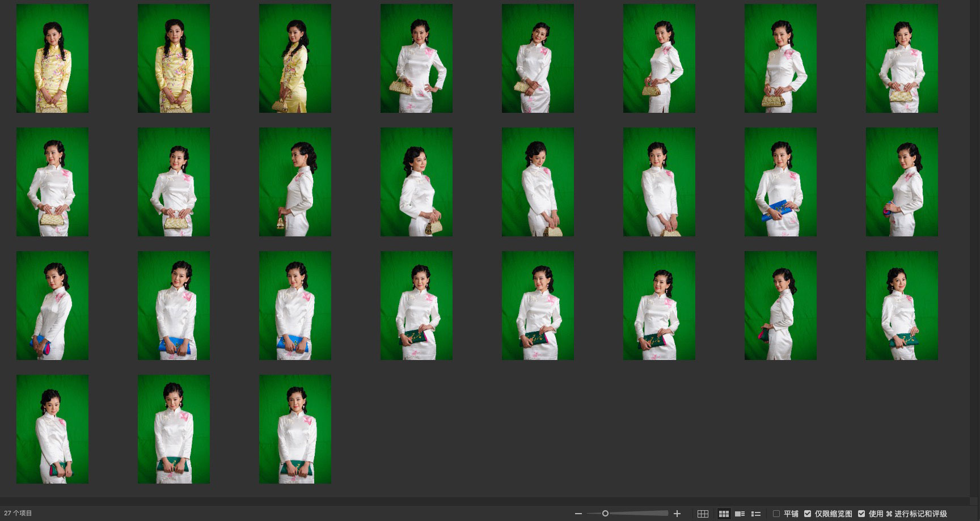This screenshot has height=521, width=980.
Task: Switch to thumbnails view mode
Action: tap(724, 514)
